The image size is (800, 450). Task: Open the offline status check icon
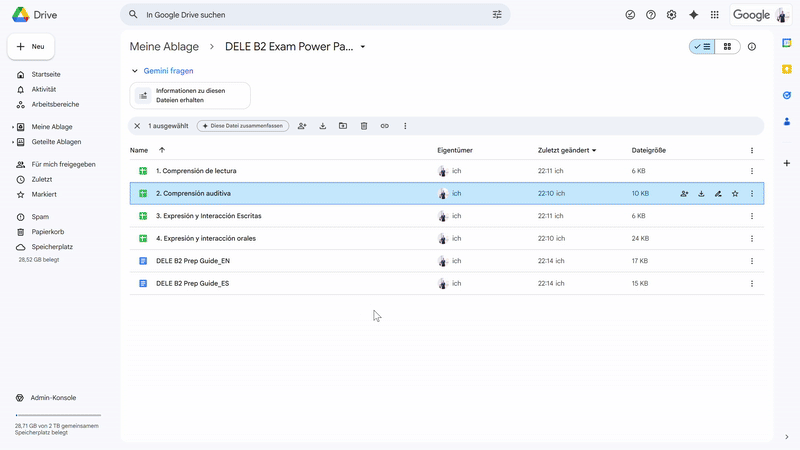point(630,15)
